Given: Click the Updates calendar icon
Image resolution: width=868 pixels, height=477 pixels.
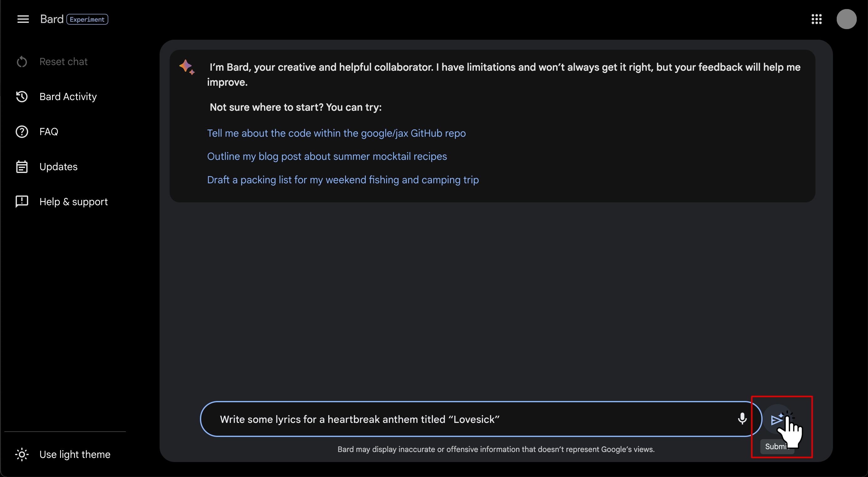Looking at the screenshot, I should click(x=22, y=167).
